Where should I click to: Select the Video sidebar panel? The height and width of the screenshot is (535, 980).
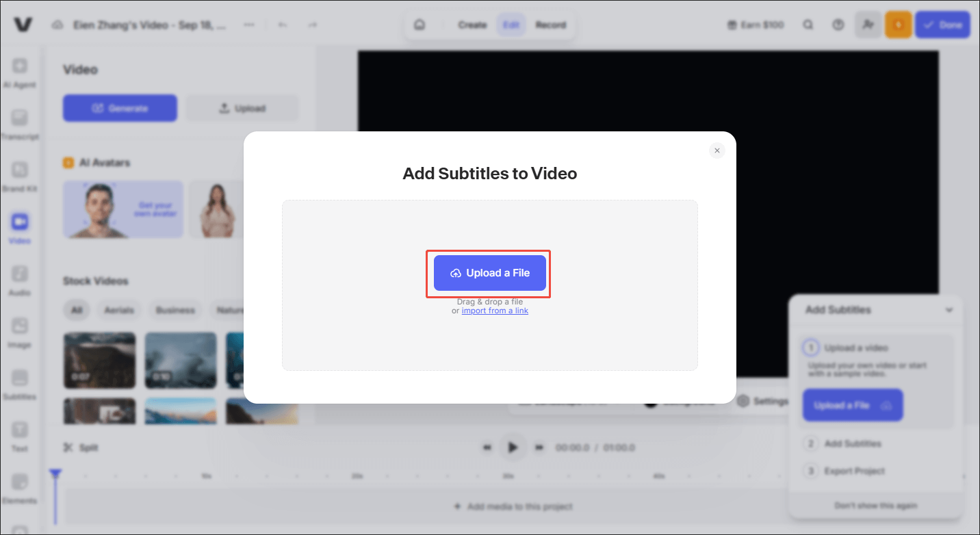(20, 229)
